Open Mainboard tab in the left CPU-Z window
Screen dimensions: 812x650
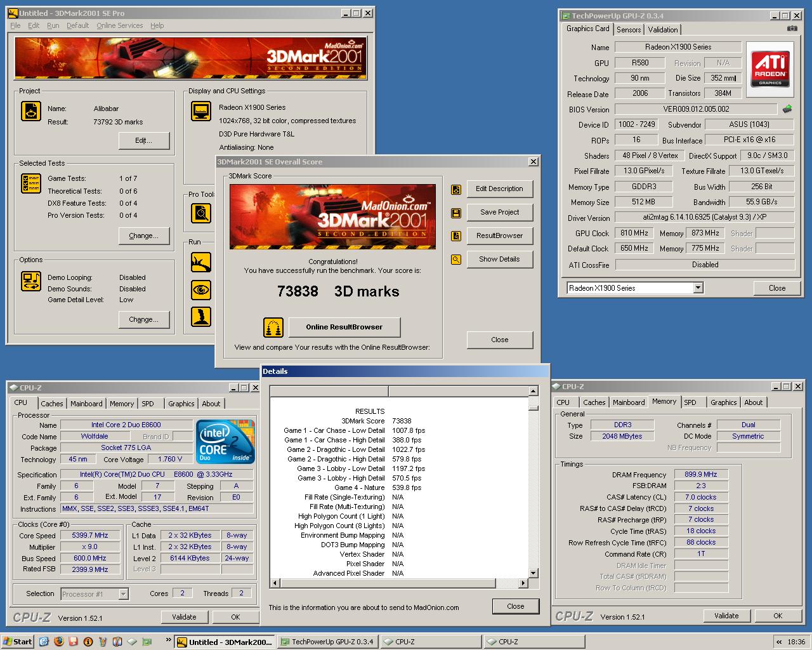[86, 404]
